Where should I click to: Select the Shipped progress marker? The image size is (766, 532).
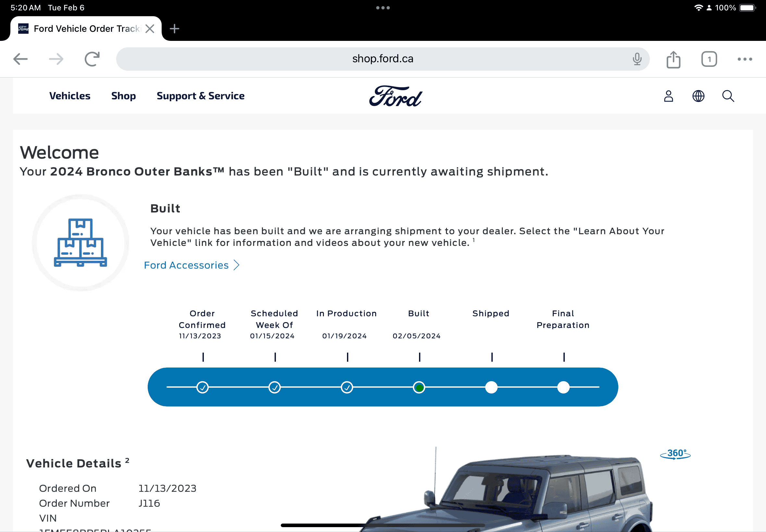click(491, 387)
